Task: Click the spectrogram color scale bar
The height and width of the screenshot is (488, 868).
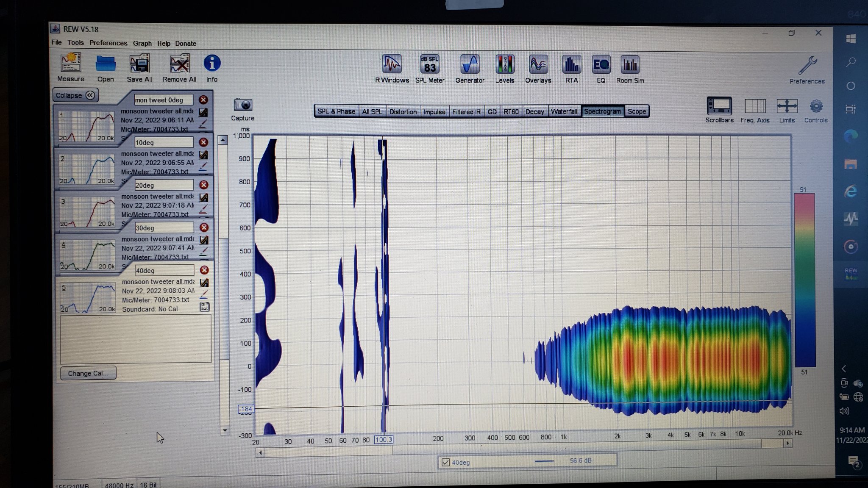Action: click(x=804, y=280)
